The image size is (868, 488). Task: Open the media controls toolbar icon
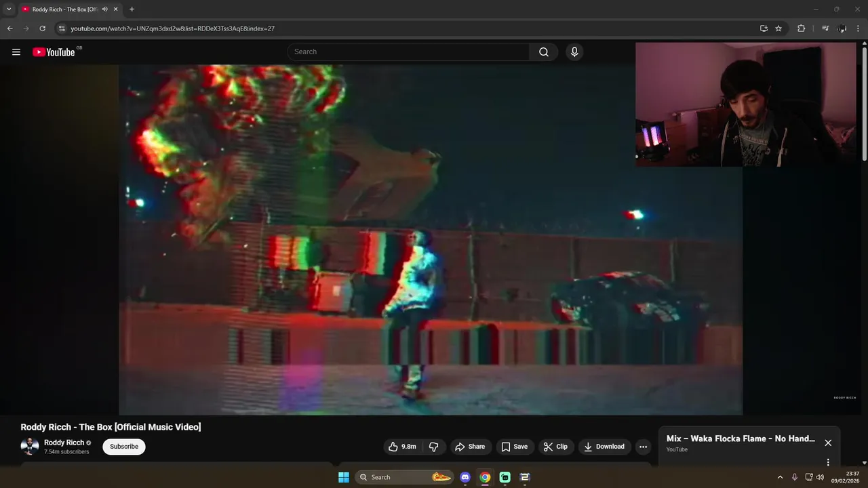coord(825,28)
